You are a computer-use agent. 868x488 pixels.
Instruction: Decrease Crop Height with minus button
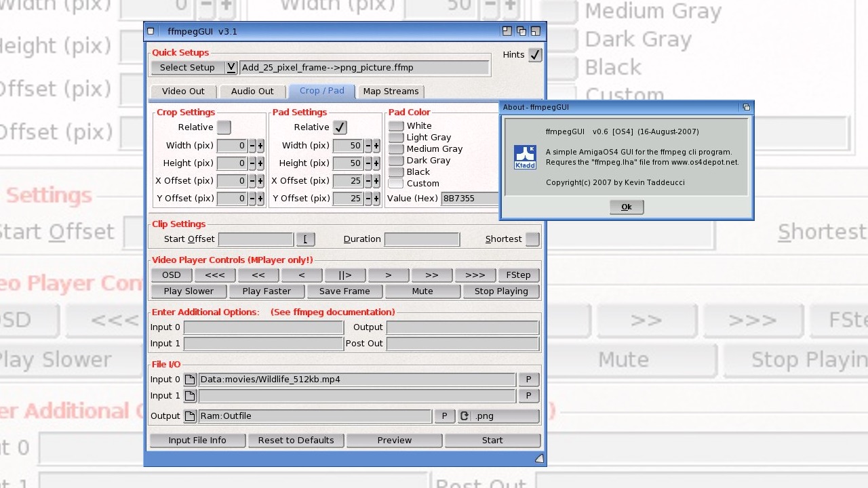click(x=252, y=163)
